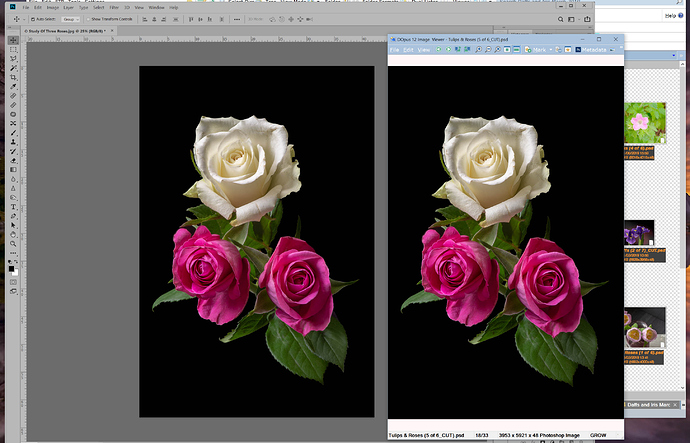Open the Mark dropdown arrow in viewer
This screenshot has width=690, height=443.
tap(551, 50)
